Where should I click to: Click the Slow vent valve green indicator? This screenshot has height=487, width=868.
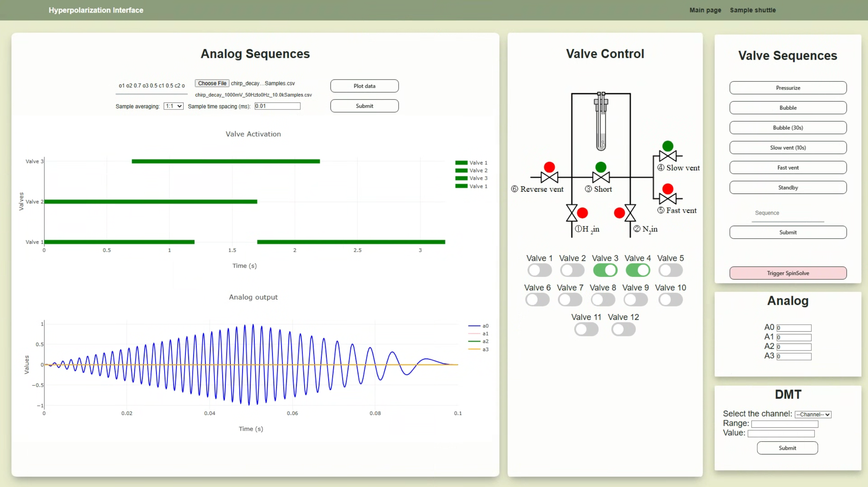coord(668,146)
